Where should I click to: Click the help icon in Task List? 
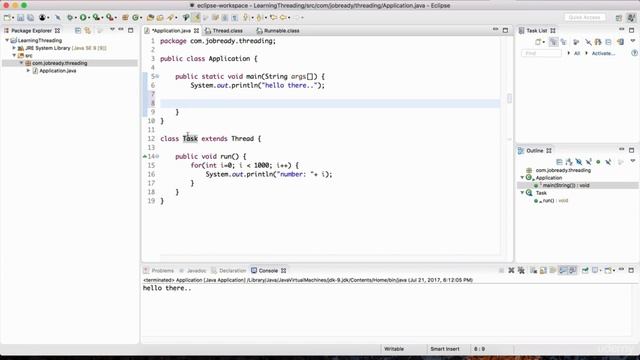point(634,53)
